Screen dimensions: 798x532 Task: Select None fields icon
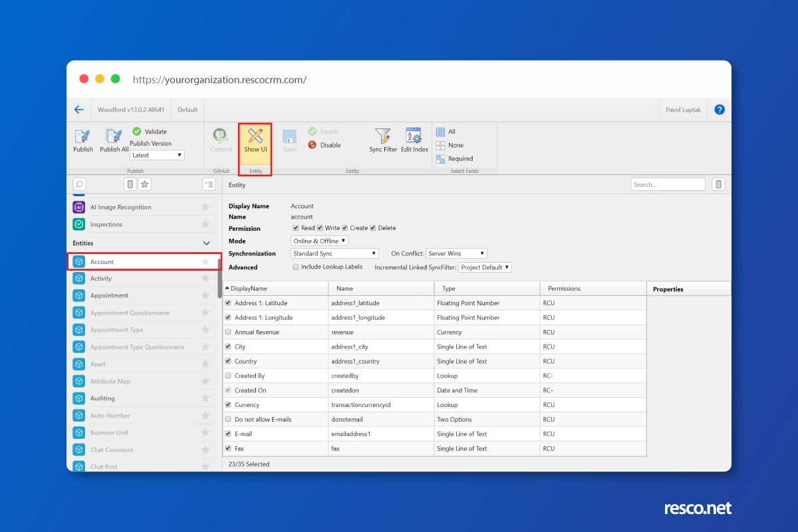click(440, 145)
